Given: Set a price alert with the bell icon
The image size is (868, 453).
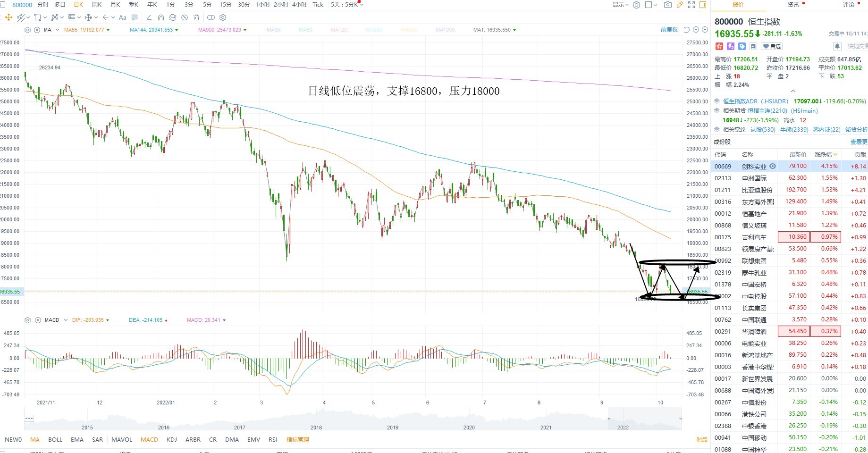Looking at the screenshot, I should pos(837,46).
